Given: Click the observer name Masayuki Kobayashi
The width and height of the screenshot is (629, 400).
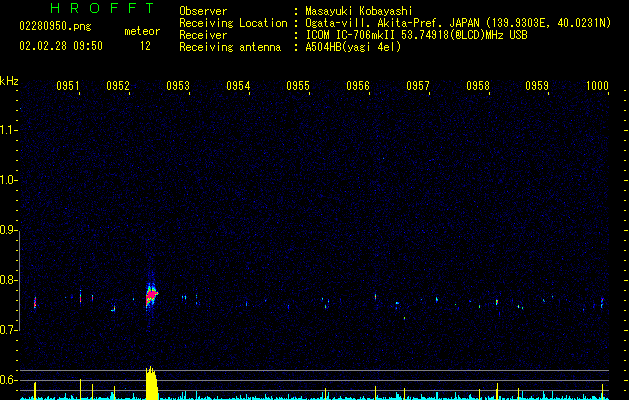Looking at the screenshot, I should (x=359, y=11).
